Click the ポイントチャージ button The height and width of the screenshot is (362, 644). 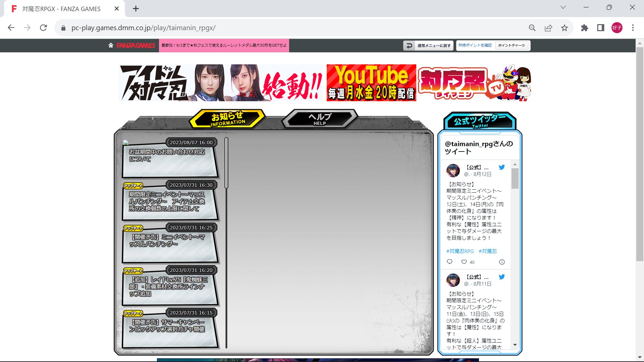point(512,45)
